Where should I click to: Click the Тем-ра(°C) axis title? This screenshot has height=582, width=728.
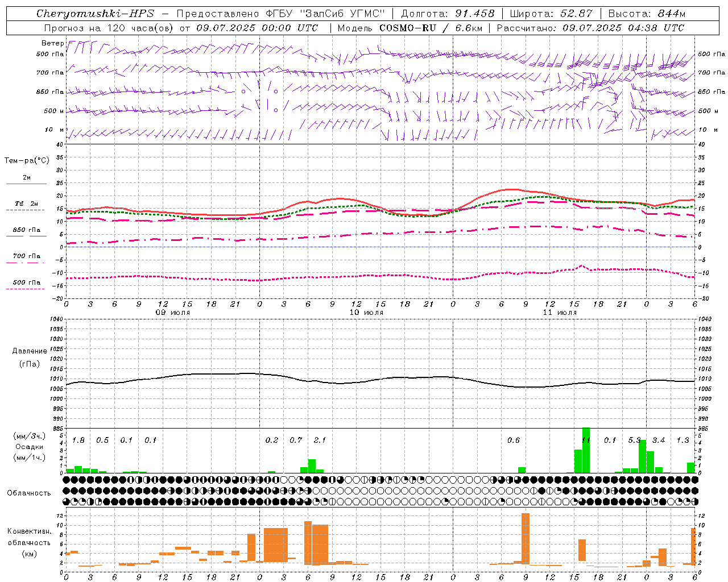[27, 161]
